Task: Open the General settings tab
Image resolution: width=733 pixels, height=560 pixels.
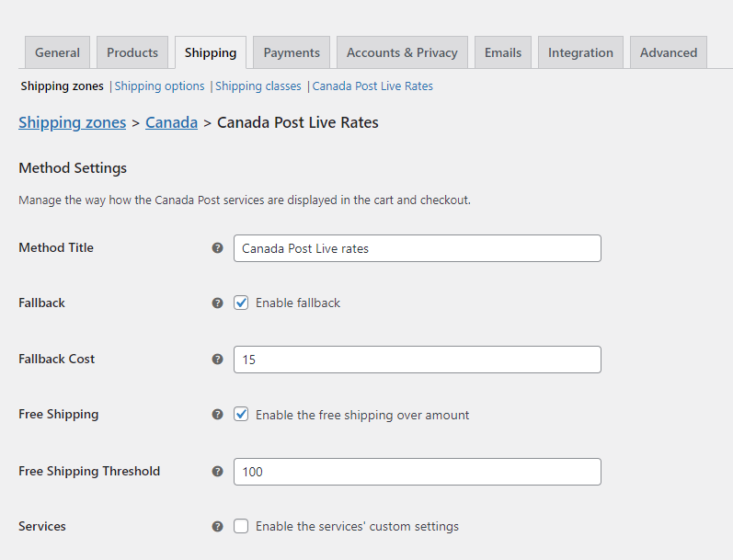Action: tap(58, 52)
